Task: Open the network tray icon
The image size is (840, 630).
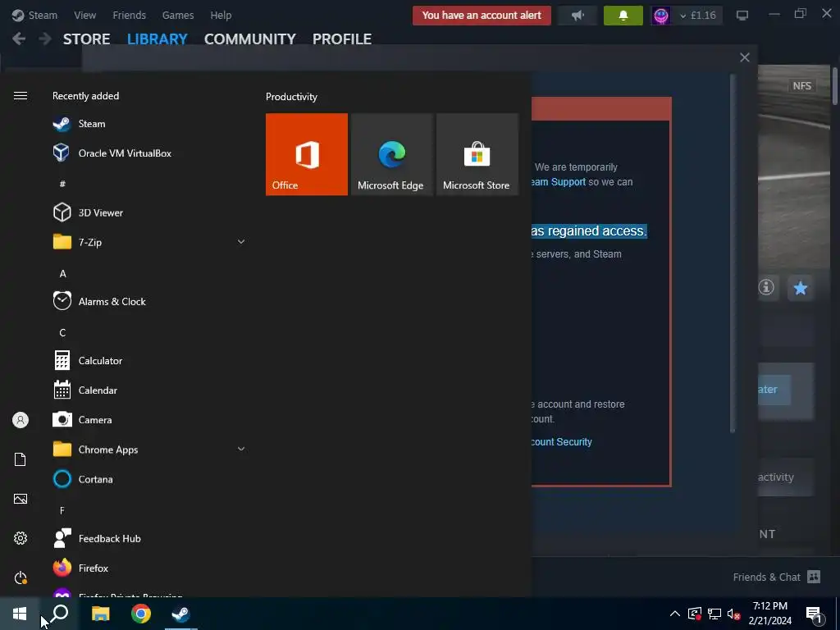Action: click(x=714, y=614)
